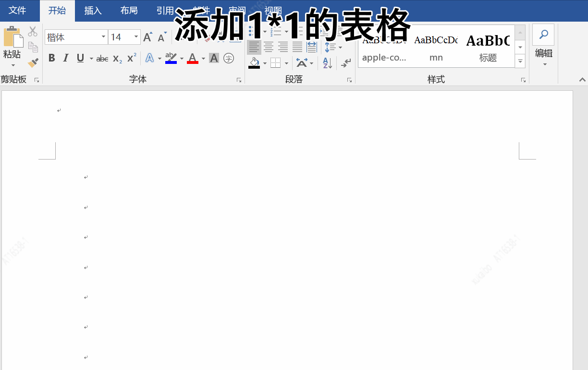Click the Text Effects glowing A icon
The image size is (588, 370).
150,58
